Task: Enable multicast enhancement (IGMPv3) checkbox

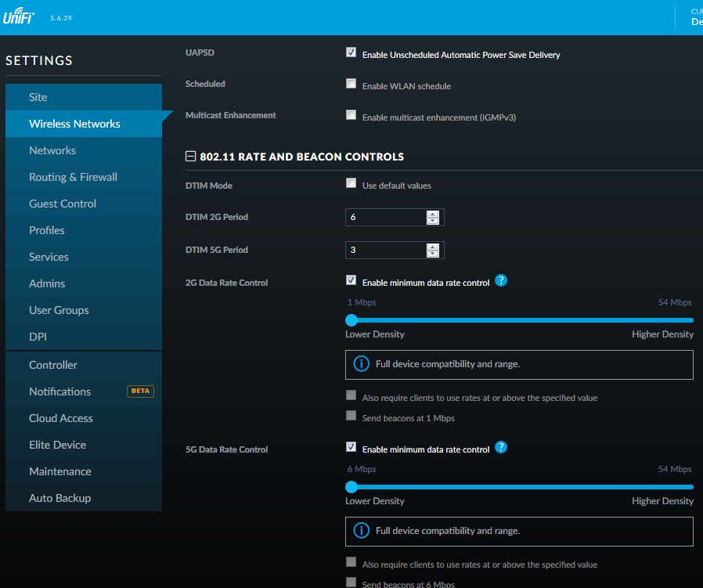Action: click(x=351, y=115)
